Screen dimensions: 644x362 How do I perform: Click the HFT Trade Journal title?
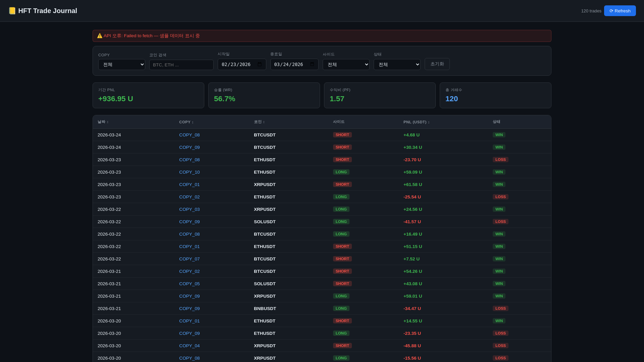coord(48,11)
